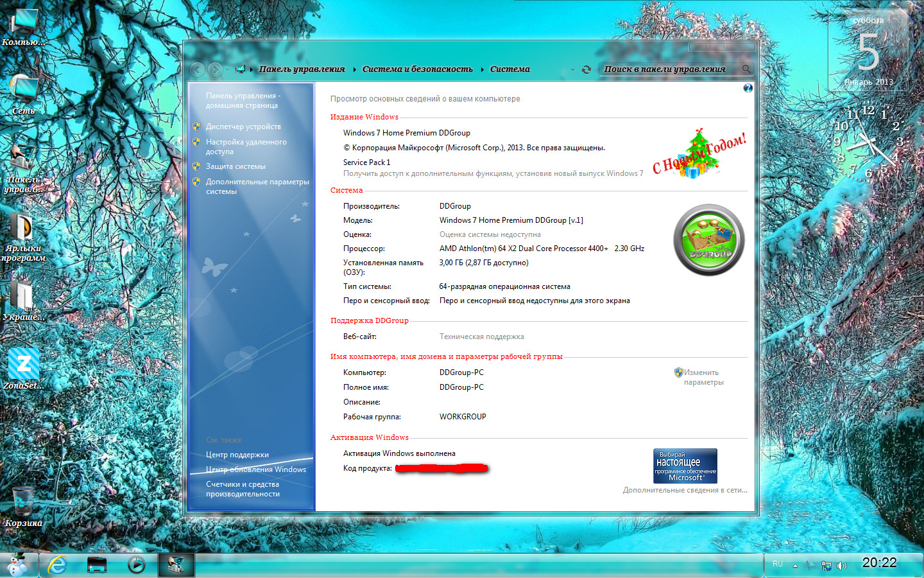Open Дополнительные параметры системы
The height and width of the screenshot is (578, 924).
pyautogui.click(x=257, y=186)
